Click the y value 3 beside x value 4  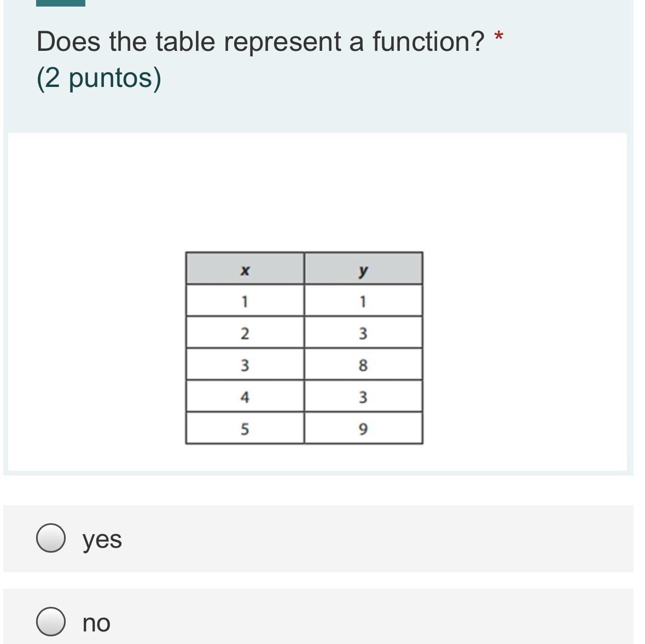[x=363, y=396]
